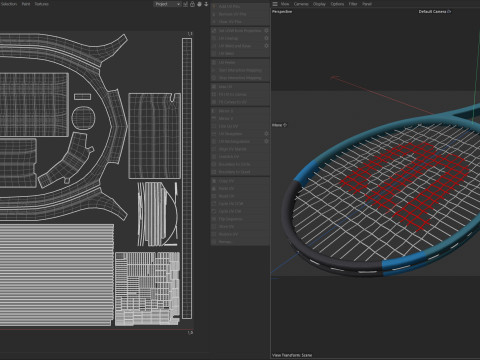Image resolution: width=480 pixels, height=360 pixels.
Task: Open the View menu in viewport
Action: (x=285, y=4)
